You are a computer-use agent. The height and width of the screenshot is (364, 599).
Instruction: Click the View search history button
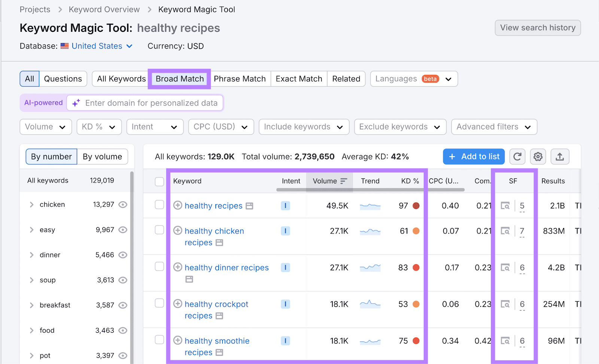pos(538,28)
